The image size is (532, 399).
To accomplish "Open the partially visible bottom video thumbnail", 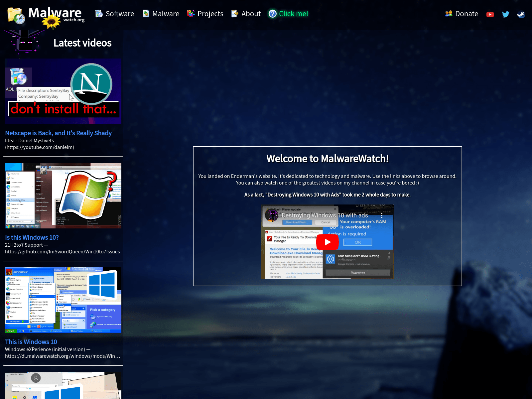I will tap(63, 385).
